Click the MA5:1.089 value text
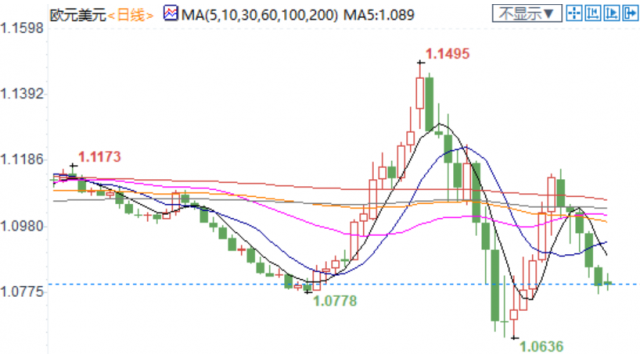Screen dimensions: 640x360 click(379, 16)
